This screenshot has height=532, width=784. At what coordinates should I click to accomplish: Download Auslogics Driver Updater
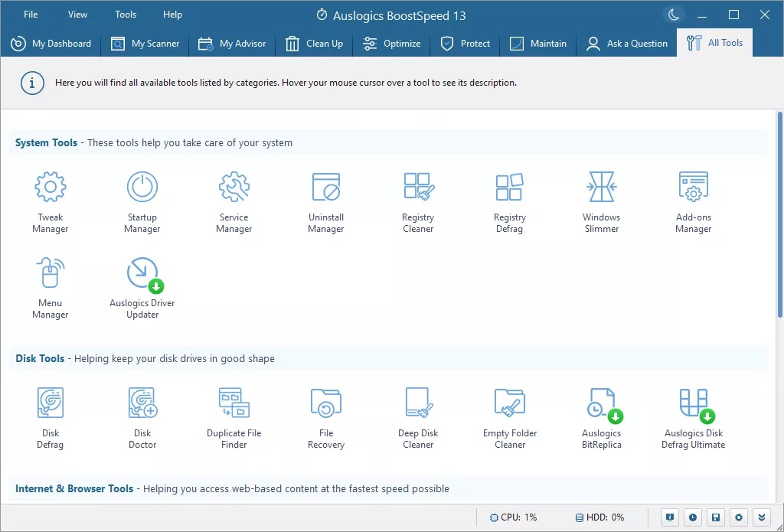coord(142,287)
